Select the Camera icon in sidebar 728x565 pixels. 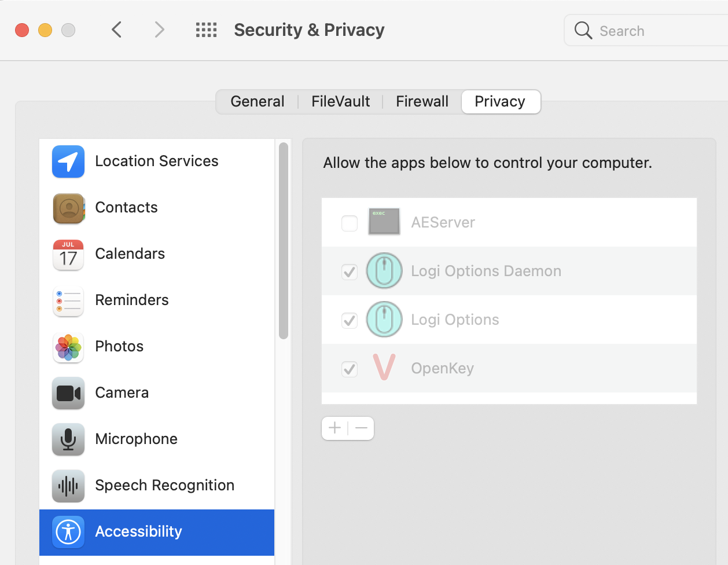pos(68,393)
